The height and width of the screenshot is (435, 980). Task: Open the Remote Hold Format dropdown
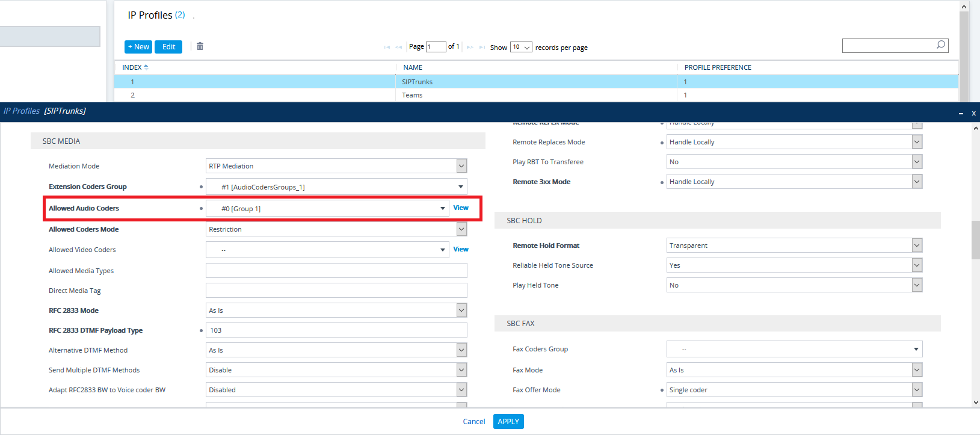917,245
